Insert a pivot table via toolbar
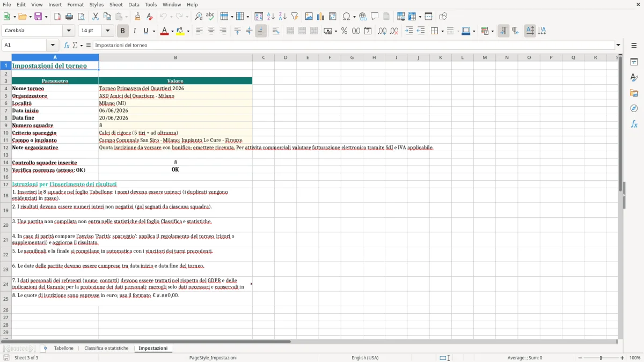 click(x=333, y=17)
